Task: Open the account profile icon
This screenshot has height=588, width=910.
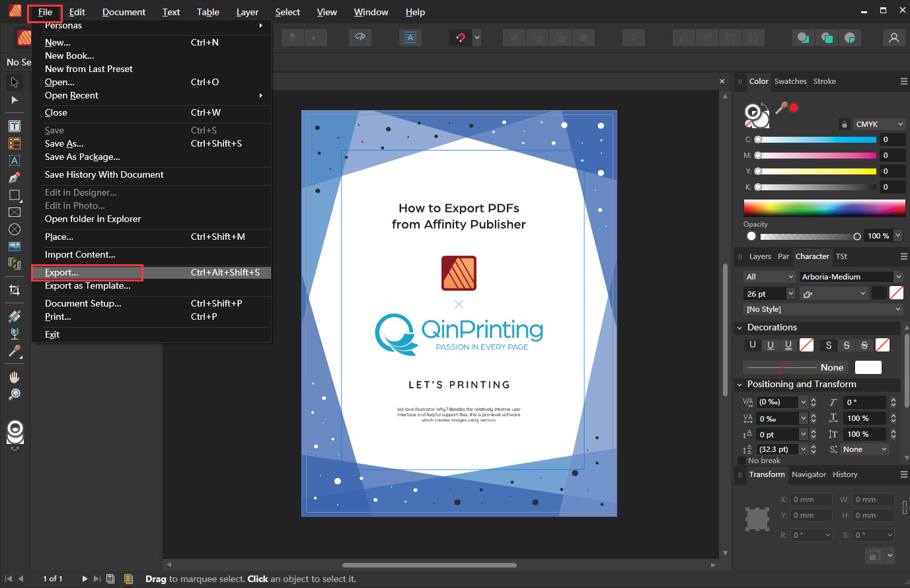Action: coord(894,38)
